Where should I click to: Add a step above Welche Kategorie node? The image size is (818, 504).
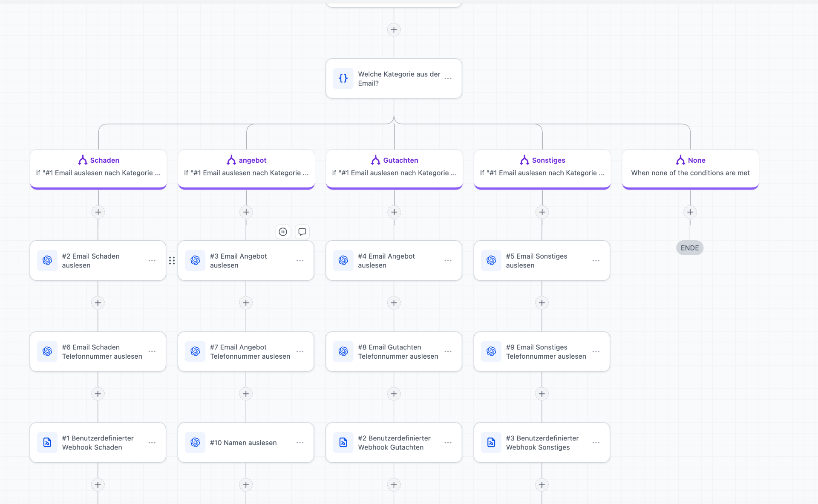tap(394, 30)
